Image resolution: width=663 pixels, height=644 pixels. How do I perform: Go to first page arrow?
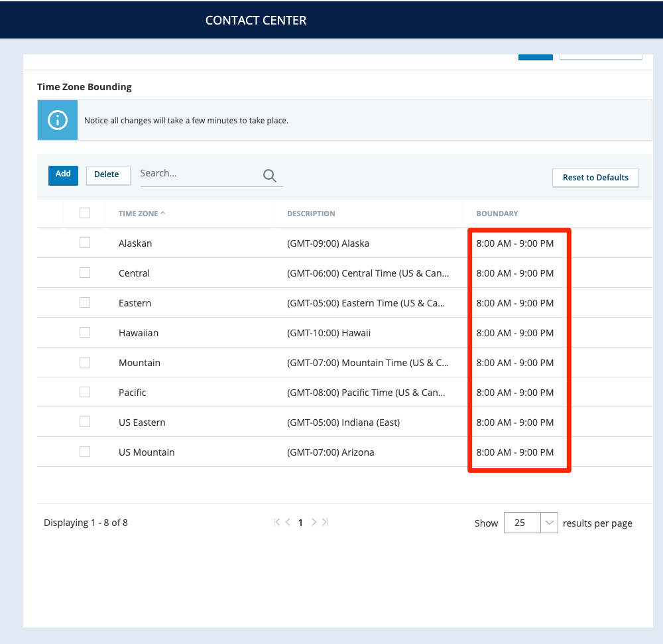click(277, 523)
